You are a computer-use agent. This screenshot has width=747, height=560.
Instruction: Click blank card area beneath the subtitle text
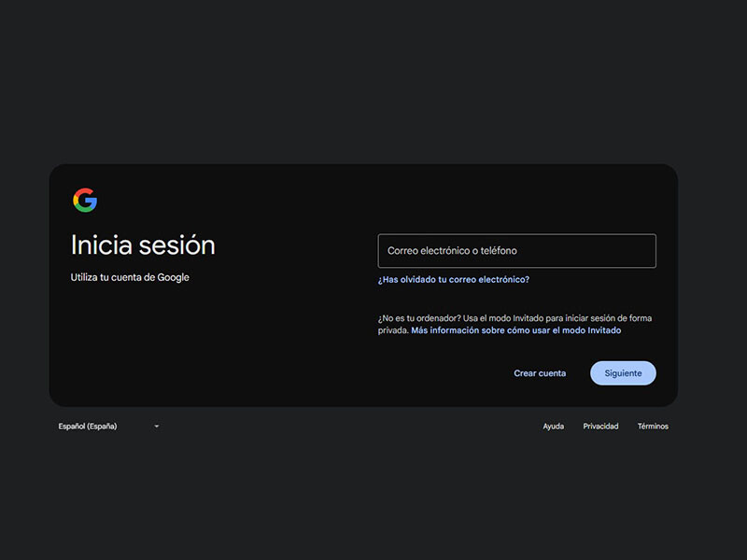point(190,343)
